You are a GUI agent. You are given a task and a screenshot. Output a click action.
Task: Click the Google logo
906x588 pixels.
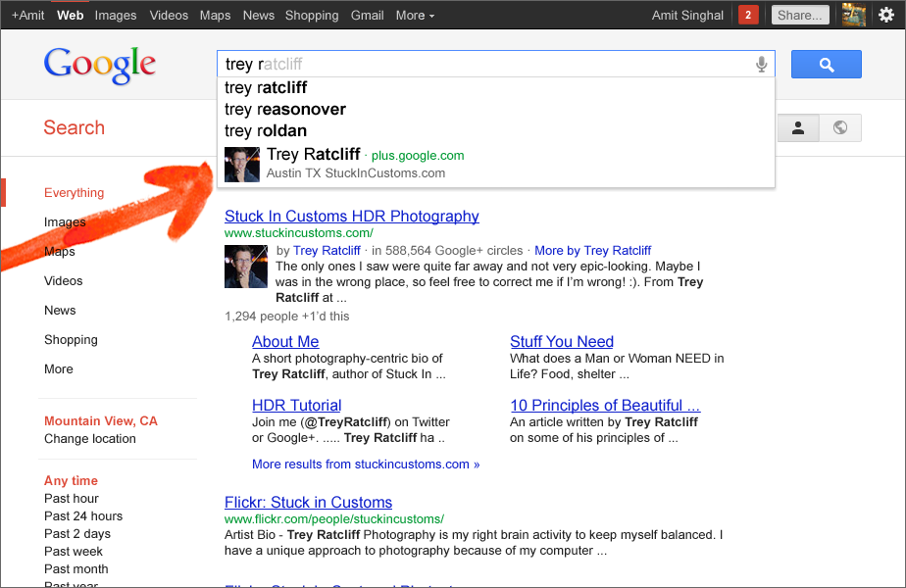point(100,66)
